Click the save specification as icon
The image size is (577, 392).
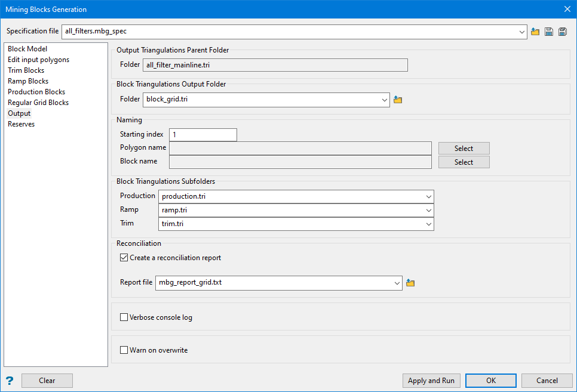coord(563,32)
